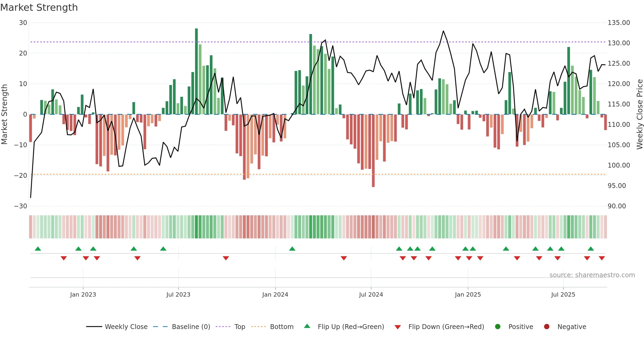Click the Weekly Close Price axis label

coord(640,114)
